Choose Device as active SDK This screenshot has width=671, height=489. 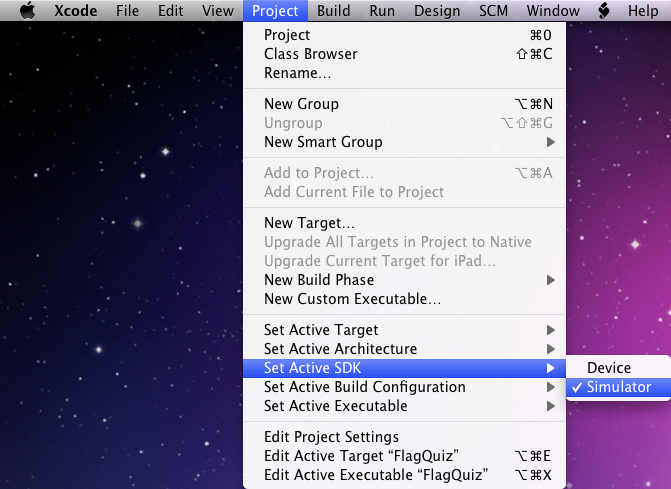coord(618,368)
